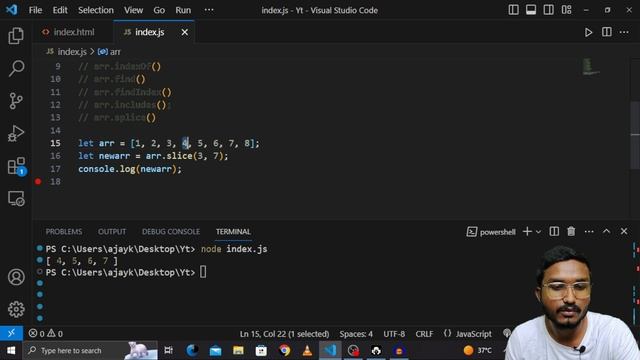The width and height of the screenshot is (640, 360).
Task: Kill terminal with the trash icon
Action: click(x=571, y=231)
